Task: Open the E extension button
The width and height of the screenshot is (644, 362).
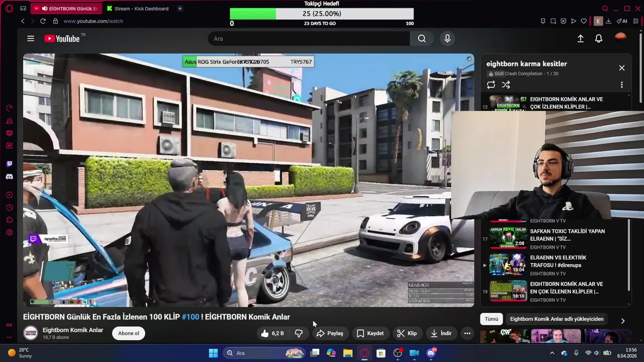Action: coord(598,21)
